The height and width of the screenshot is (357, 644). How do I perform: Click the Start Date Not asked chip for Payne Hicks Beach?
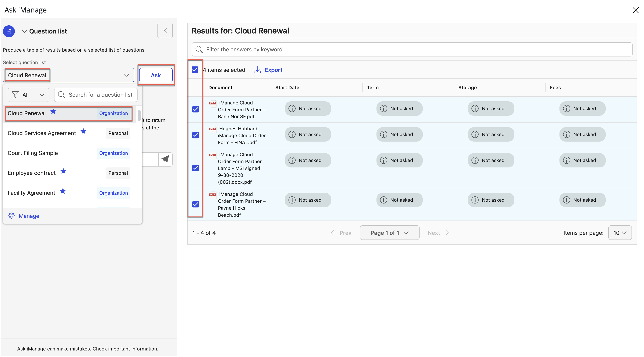308,200
